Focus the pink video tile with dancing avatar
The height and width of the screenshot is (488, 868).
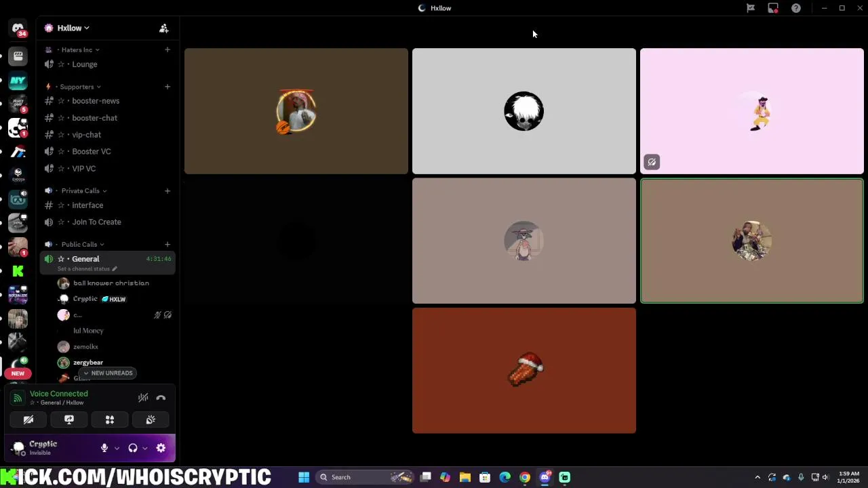tap(752, 111)
